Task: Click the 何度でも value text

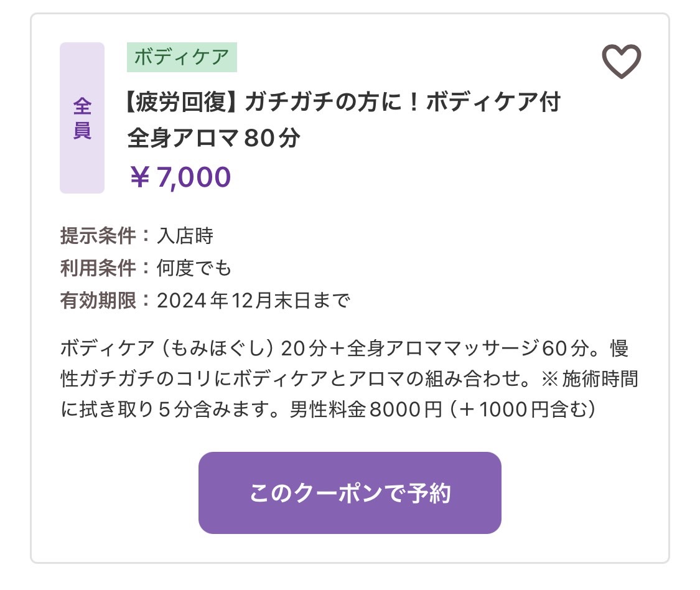Action: pyautogui.click(x=194, y=268)
